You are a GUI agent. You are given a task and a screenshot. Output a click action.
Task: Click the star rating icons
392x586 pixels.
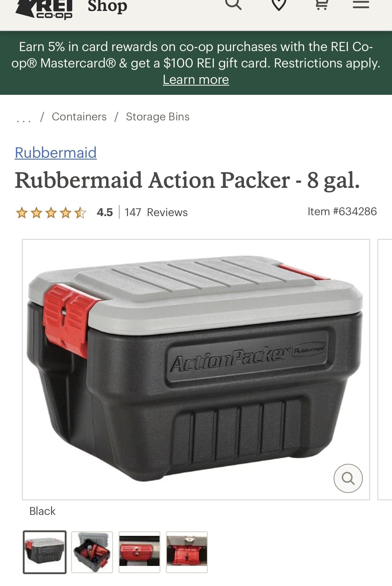point(51,212)
